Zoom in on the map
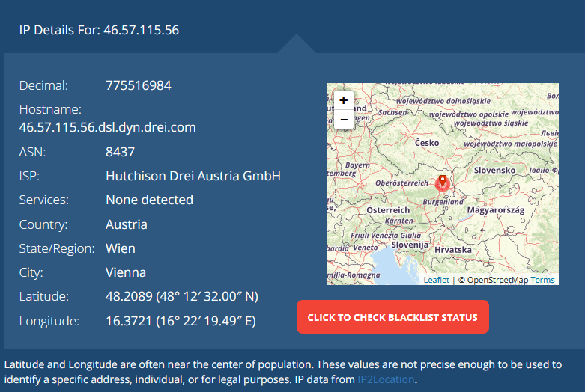The image size is (585, 392). click(343, 100)
